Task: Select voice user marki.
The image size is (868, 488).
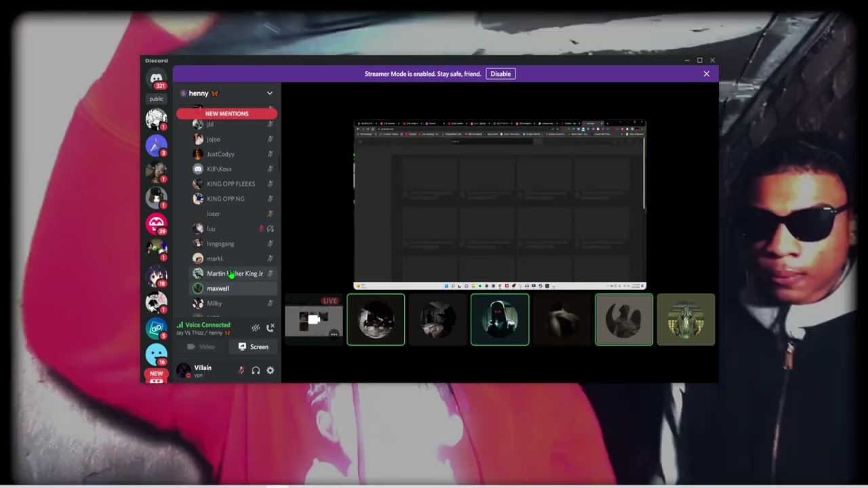Action: click(234, 258)
